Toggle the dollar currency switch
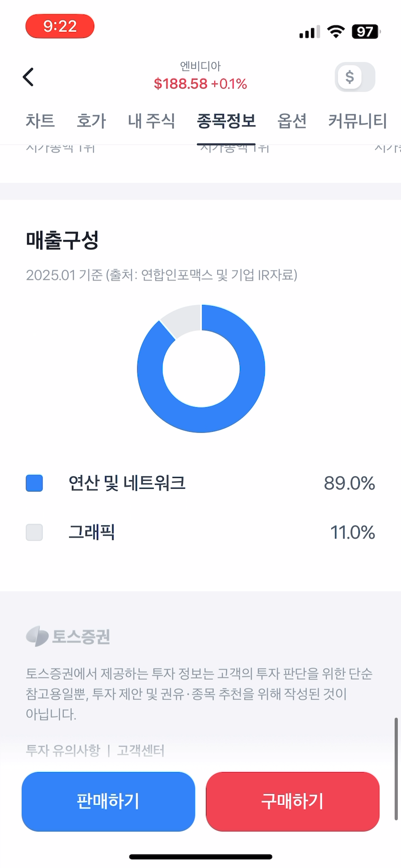 pyautogui.click(x=355, y=77)
